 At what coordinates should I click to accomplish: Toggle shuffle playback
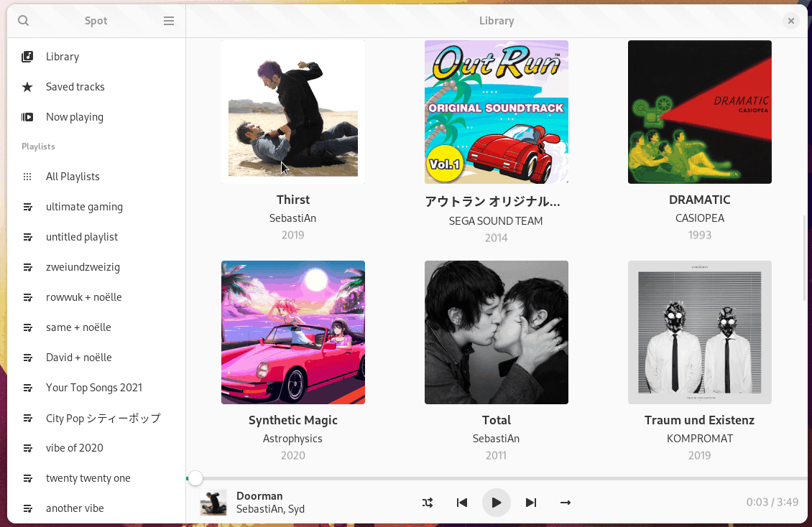pyautogui.click(x=428, y=503)
